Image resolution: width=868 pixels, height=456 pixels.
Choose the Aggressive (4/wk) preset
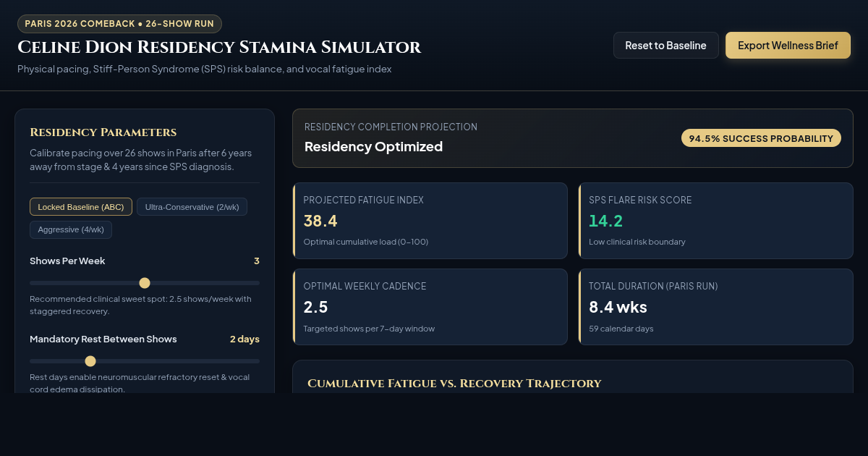[x=71, y=229]
